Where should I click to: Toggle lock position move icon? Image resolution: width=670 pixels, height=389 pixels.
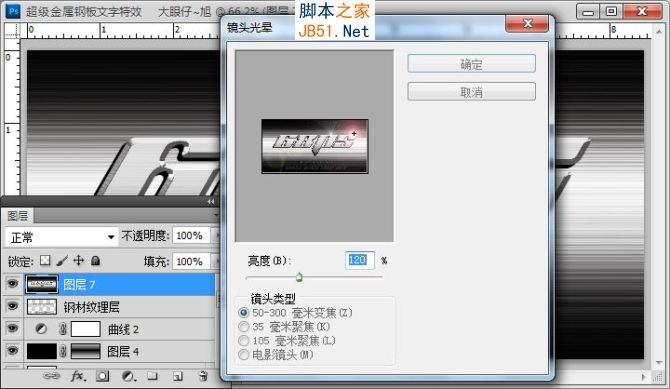point(79,260)
